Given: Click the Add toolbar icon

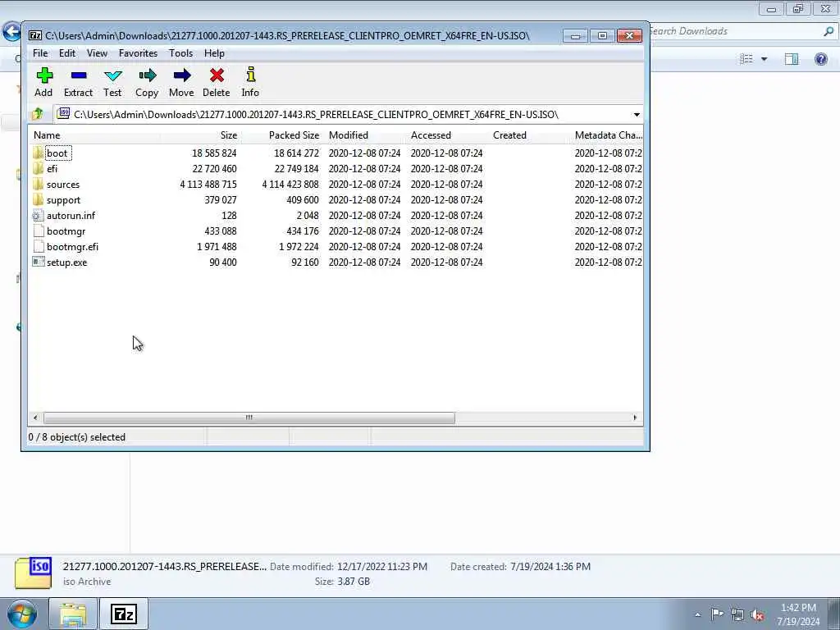Looking at the screenshot, I should (44, 75).
